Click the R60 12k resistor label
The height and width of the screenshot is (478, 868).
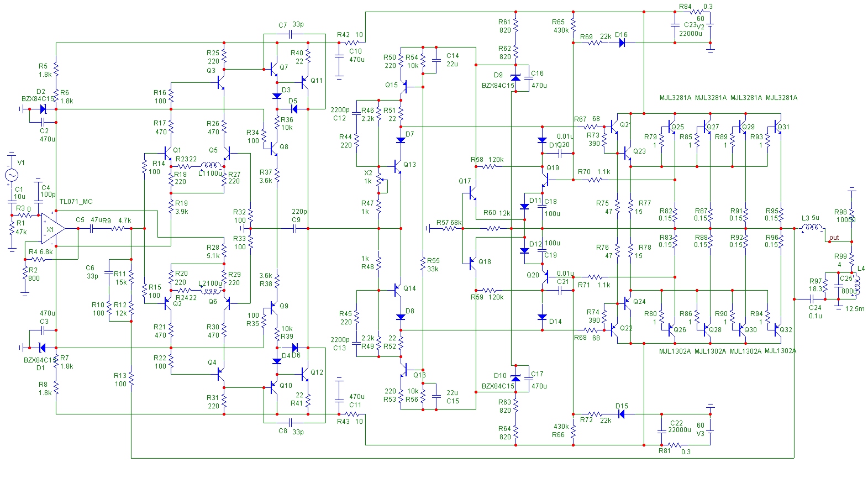pos(497,213)
